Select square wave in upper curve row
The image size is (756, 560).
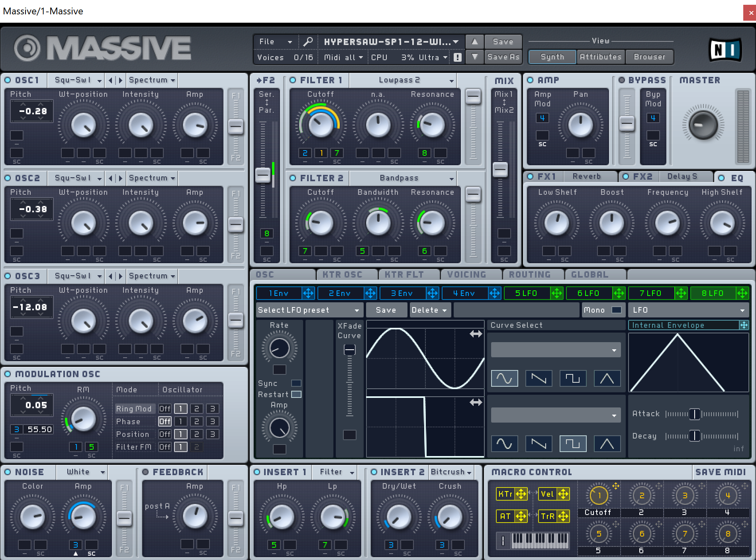[x=573, y=378]
